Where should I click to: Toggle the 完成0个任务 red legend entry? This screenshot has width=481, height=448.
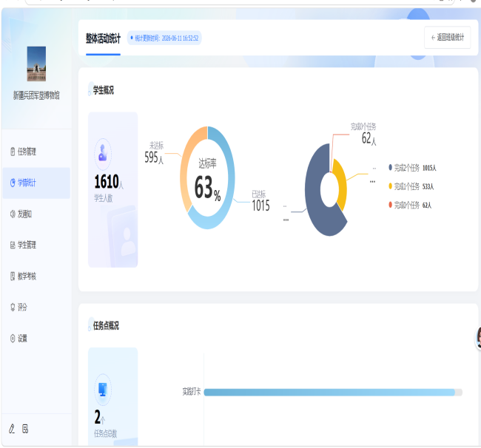click(x=410, y=205)
